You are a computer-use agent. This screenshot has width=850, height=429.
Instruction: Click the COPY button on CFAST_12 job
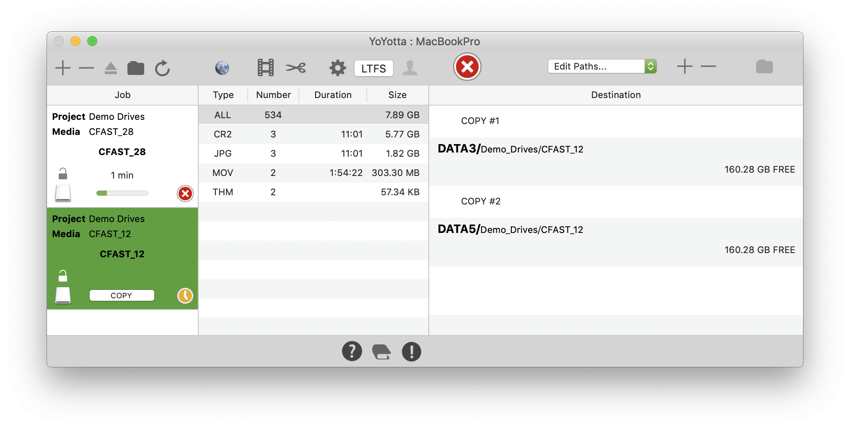[121, 296]
